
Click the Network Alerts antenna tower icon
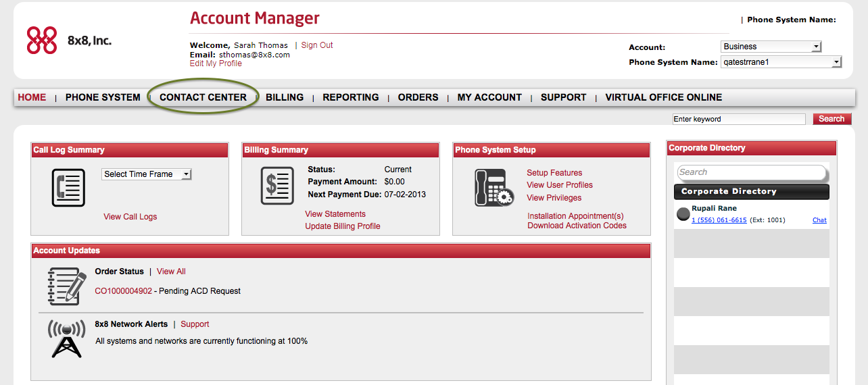point(67,339)
